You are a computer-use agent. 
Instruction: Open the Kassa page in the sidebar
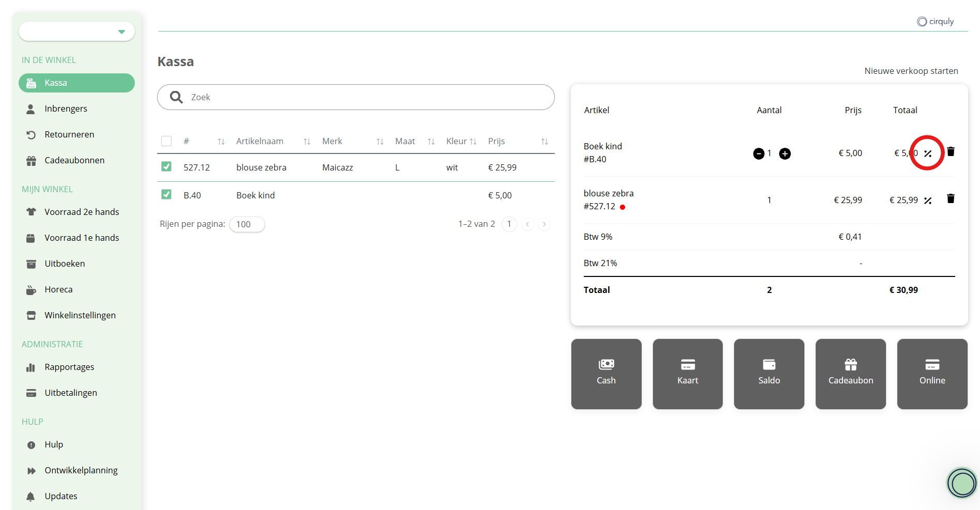coord(76,83)
